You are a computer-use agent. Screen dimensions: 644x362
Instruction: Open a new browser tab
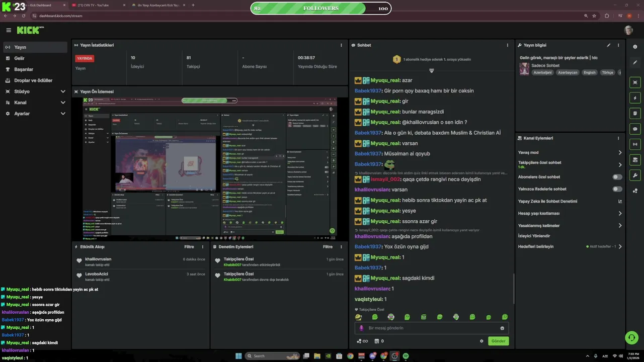193,5
